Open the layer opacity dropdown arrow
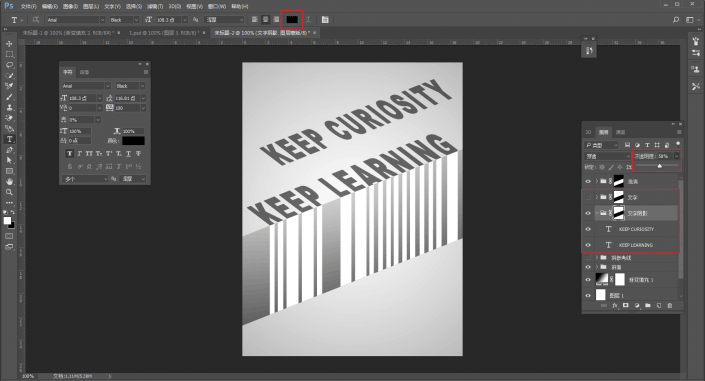The height and width of the screenshot is (381, 705). pyautogui.click(x=676, y=156)
